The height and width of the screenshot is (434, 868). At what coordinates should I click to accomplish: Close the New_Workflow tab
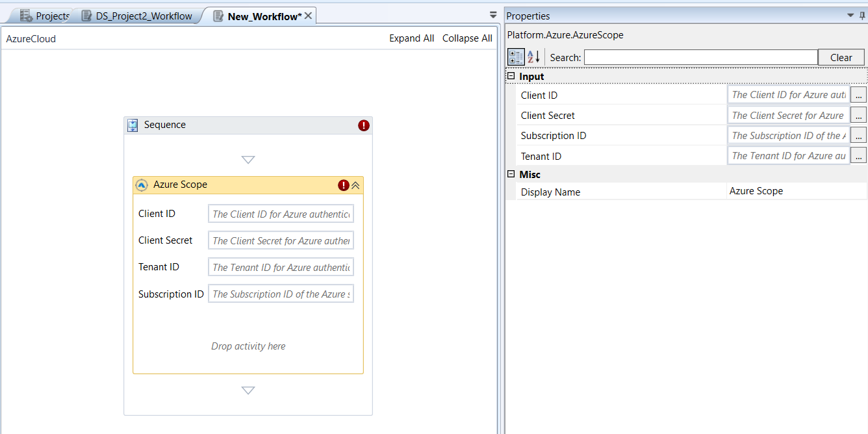tap(308, 16)
